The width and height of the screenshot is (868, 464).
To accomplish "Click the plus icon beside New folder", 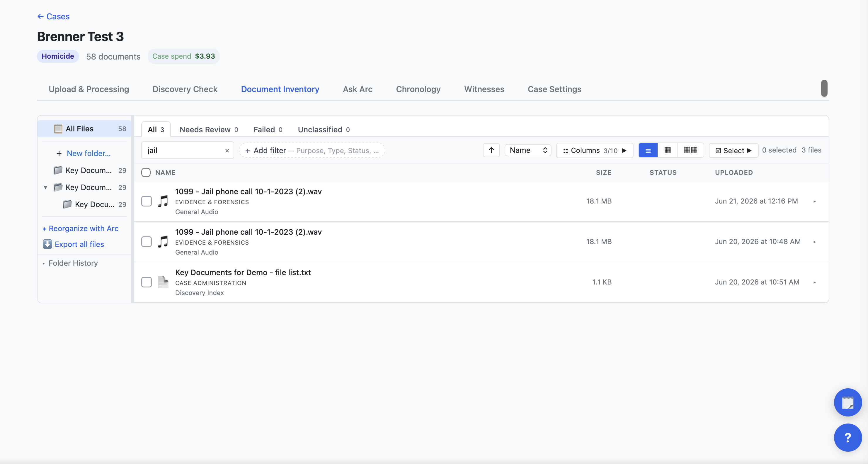I will click(59, 153).
